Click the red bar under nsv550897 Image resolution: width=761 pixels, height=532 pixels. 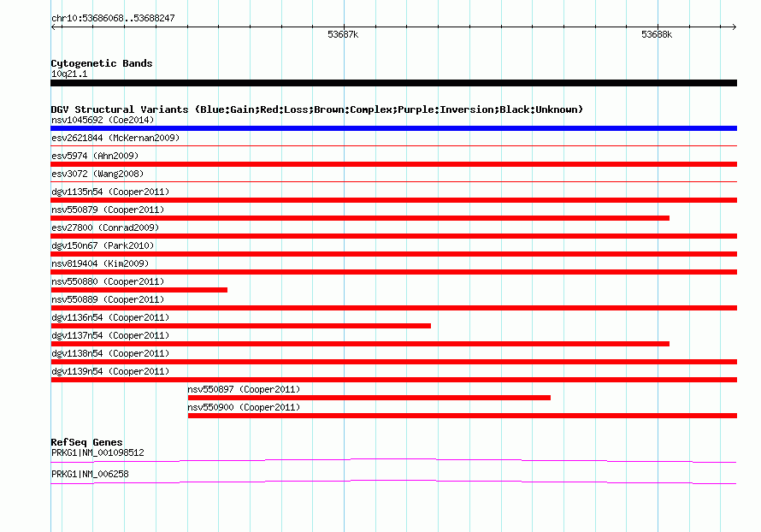click(x=369, y=398)
